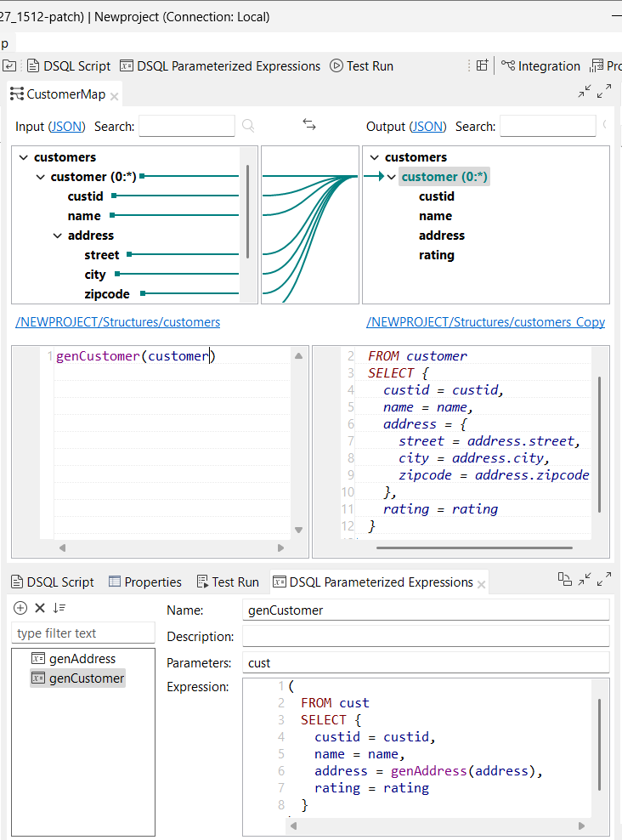Collapse the customer (0:*) node in the input tree
Viewport: 622px width, 840px height.
pos(40,177)
